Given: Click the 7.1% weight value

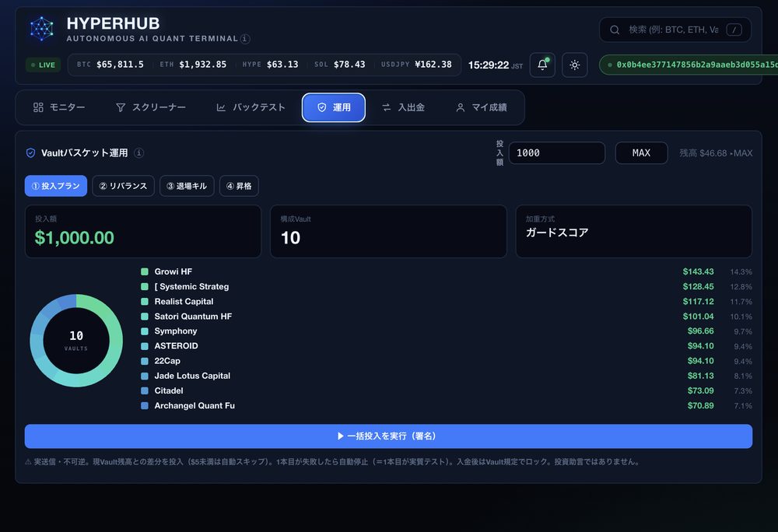Looking at the screenshot, I should click(x=743, y=406).
